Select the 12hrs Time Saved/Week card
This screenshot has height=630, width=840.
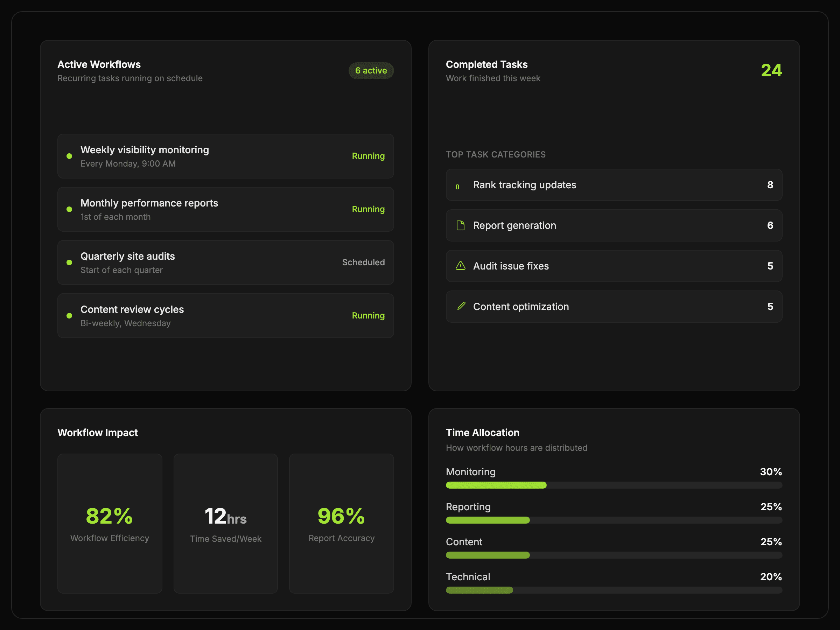tap(225, 523)
